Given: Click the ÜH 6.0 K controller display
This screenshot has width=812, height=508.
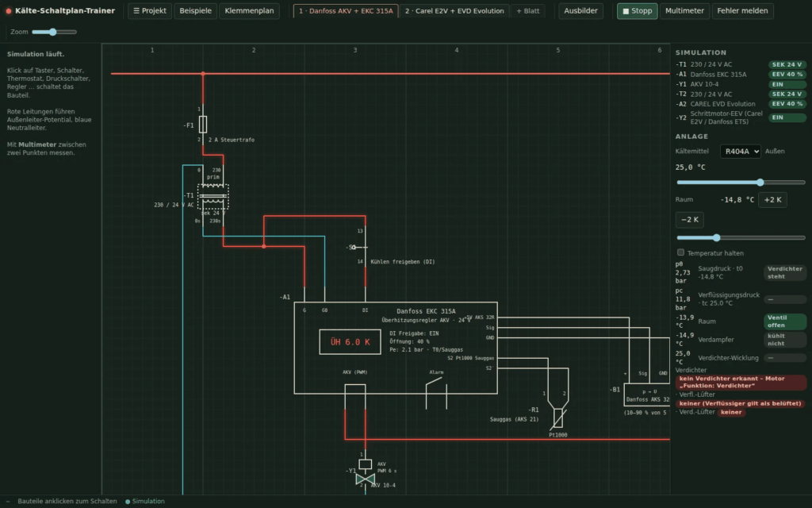Looking at the screenshot, I should 350,342.
